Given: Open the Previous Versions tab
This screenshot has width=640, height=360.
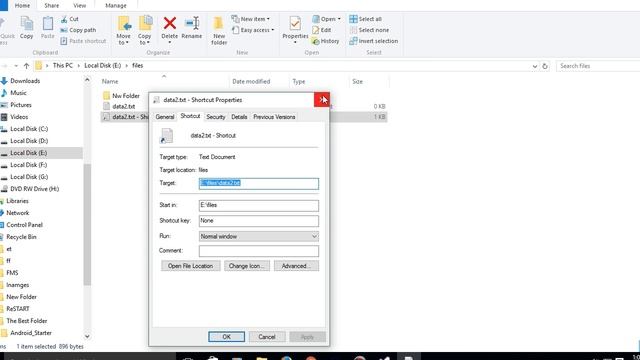Looking at the screenshot, I should coord(274,117).
